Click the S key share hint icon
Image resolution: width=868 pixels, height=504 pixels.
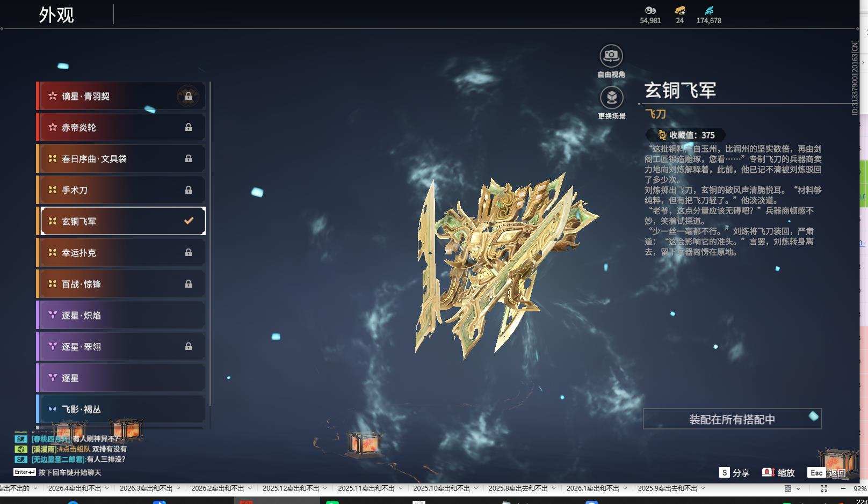pyautogui.click(x=725, y=472)
